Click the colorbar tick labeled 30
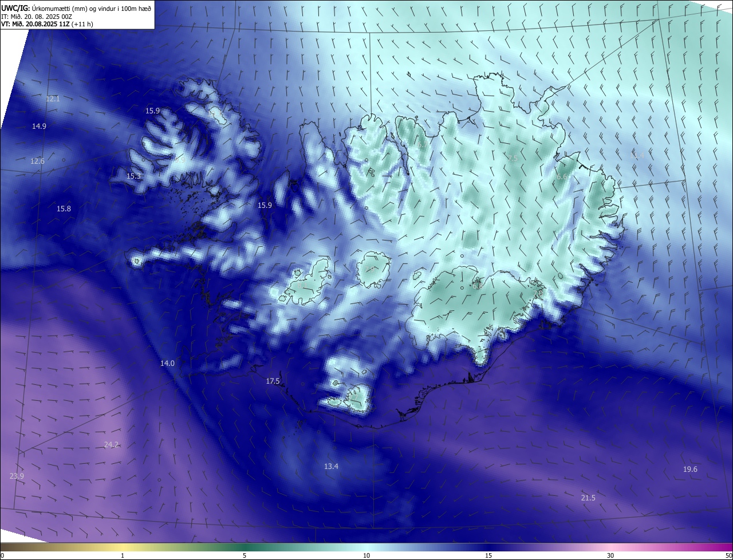The height and width of the screenshot is (560, 733). click(610, 555)
